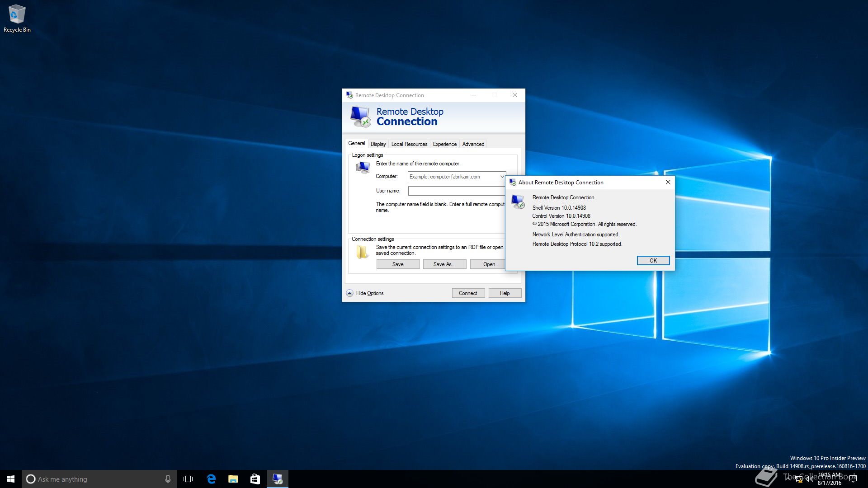Click the Connection settings group label
Viewport: 868px width, 488px height.
(373, 239)
